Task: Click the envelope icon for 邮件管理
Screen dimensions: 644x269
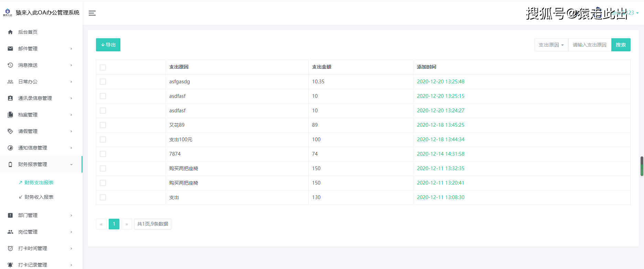Action: 10,49
